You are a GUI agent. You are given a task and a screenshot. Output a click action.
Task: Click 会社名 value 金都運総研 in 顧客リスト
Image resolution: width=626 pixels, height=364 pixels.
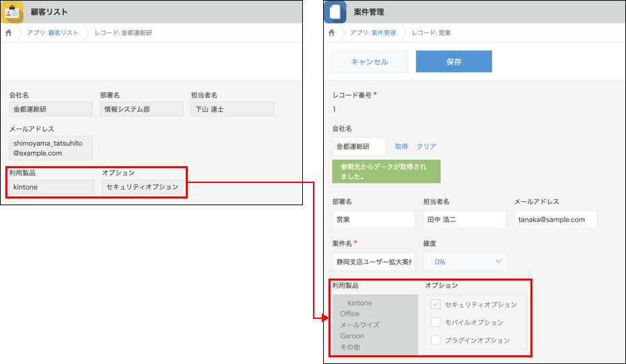pyautogui.click(x=50, y=109)
